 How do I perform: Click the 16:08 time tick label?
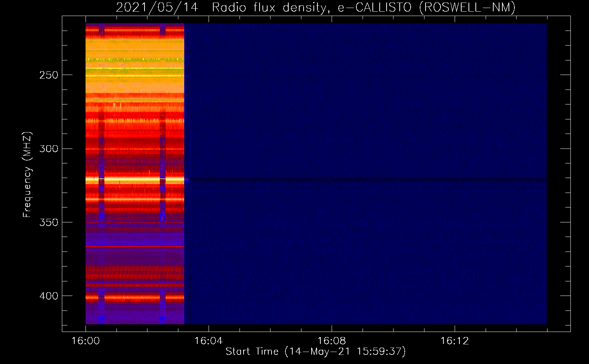tap(332, 341)
